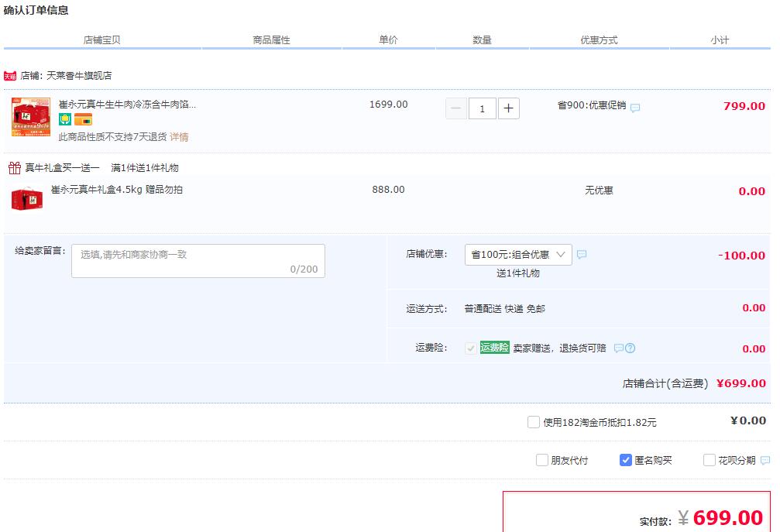Check the 朋友代付 option
Screen dimensions: 780x532
pos(541,460)
